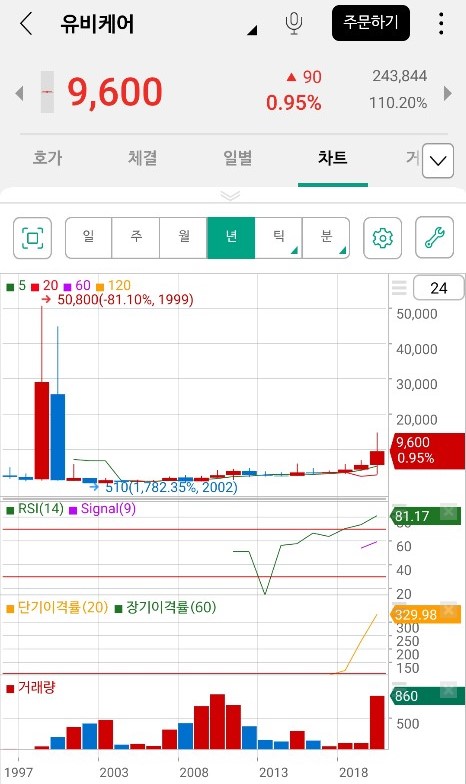Image resolution: width=466 pixels, height=784 pixels.
Task: Open the three-dot more options menu
Action: (x=440, y=24)
